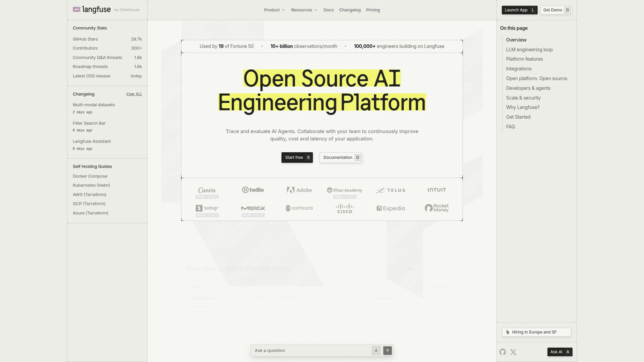Open the Docker Compose guide
The height and width of the screenshot is (362, 644).
pyautogui.click(x=90, y=176)
